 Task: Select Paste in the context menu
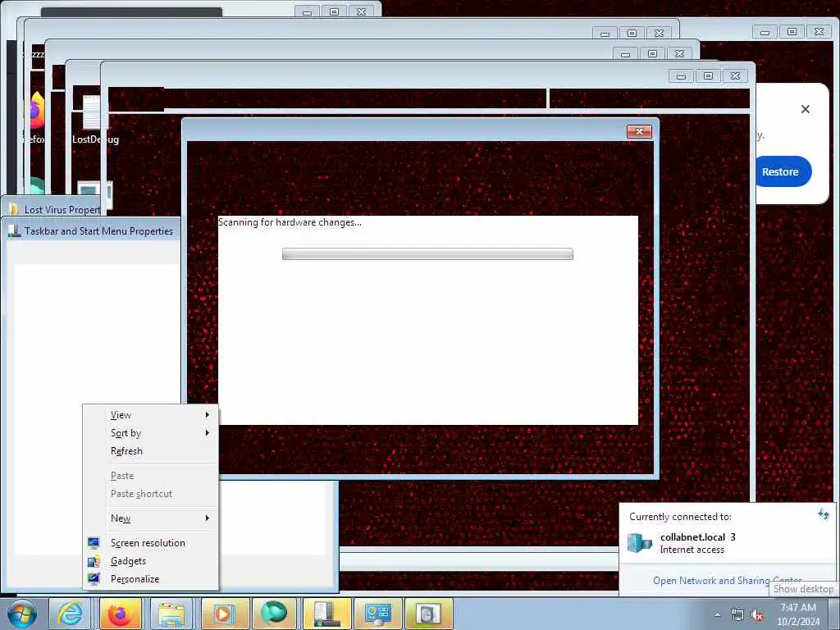[151, 476]
